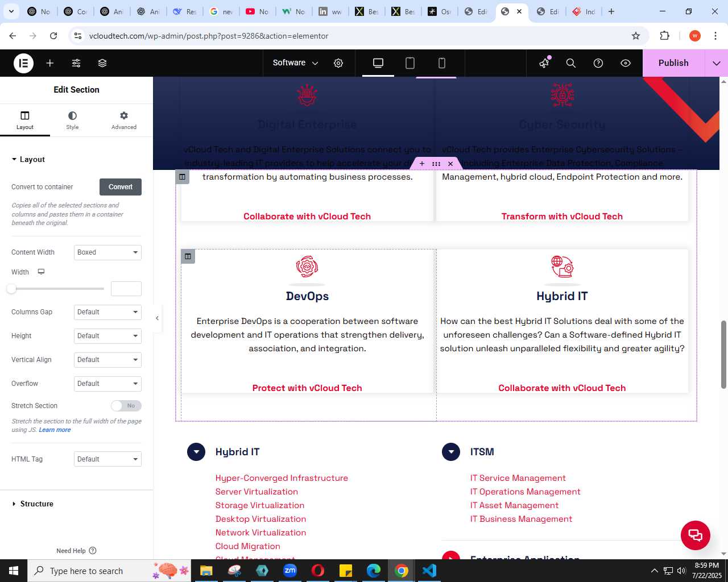This screenshot has height=582, width=728.
Task: Collapse ITSM list circle arrow
Action: point(451,452)
